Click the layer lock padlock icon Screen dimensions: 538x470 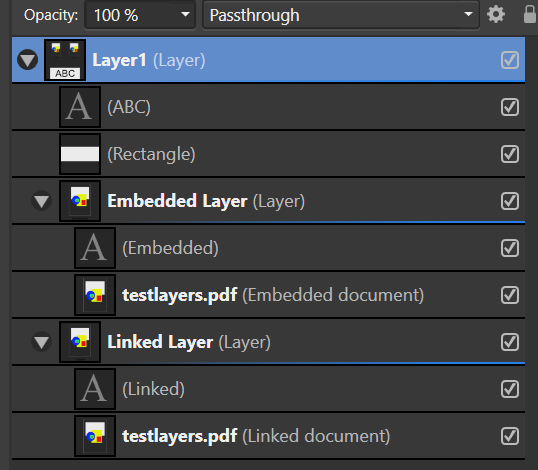pos(530,14)
